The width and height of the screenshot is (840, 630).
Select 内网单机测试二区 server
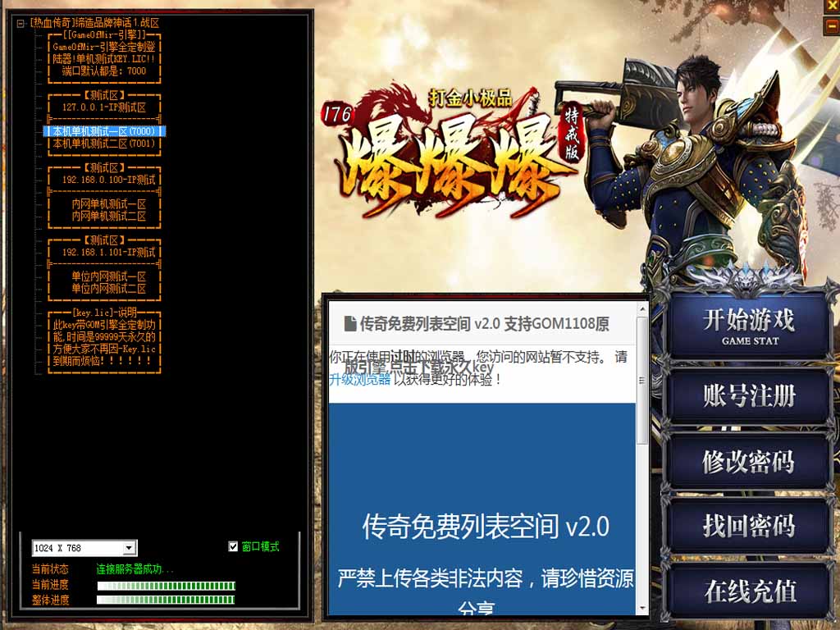point(109,217)
